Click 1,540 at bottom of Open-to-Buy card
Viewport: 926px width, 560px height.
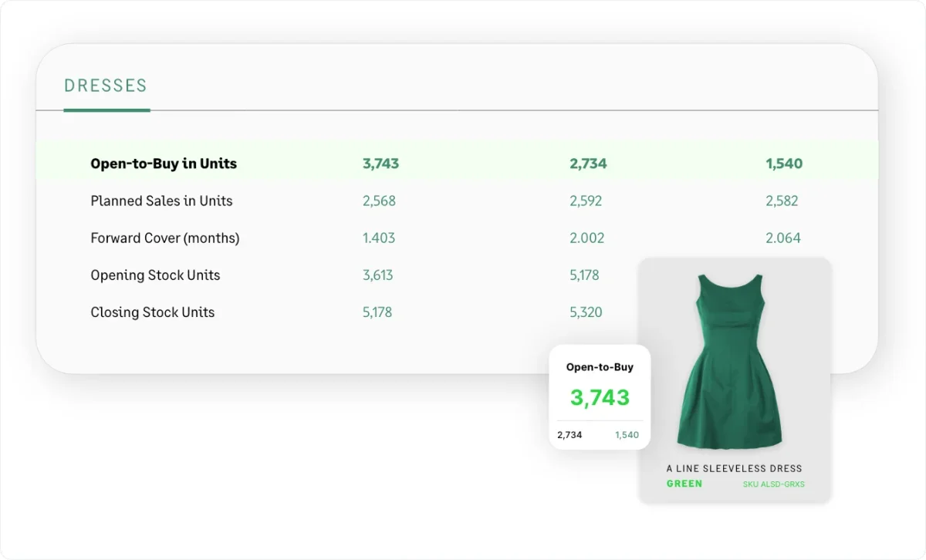click(627, 435)
